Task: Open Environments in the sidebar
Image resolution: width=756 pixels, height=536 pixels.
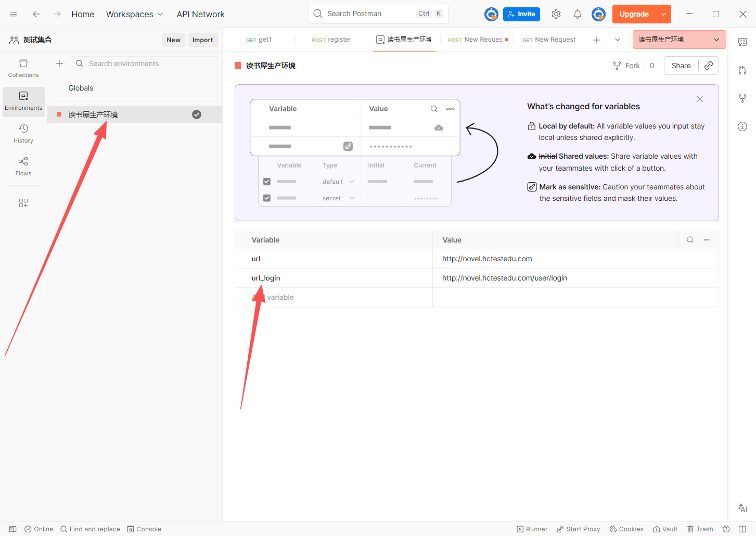Action: pyautogui.click(x=23, y=101)
